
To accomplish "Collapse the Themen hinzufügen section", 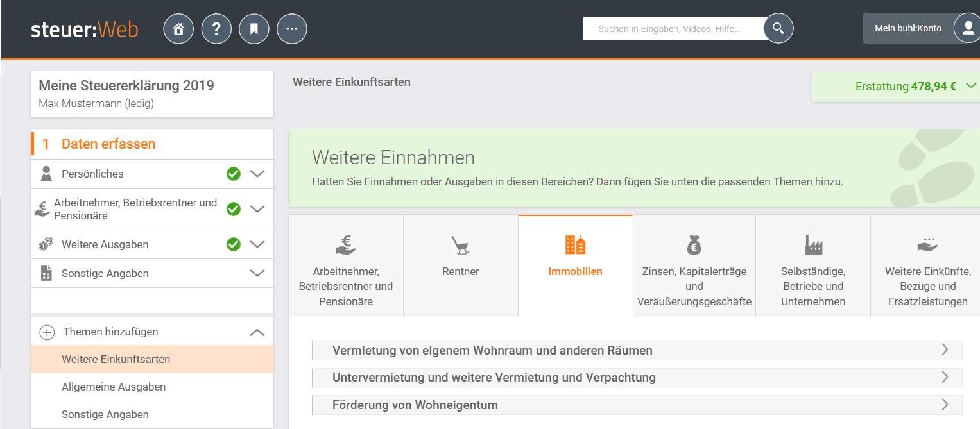I will [x=257, y=332].
